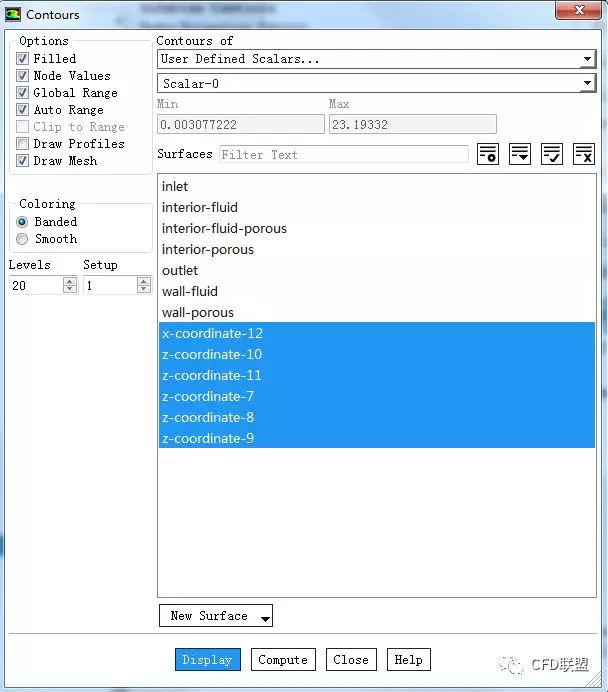The image size is (608, 692).
Task: Click the select all shown surfaces icon
Action: (552, 154)
